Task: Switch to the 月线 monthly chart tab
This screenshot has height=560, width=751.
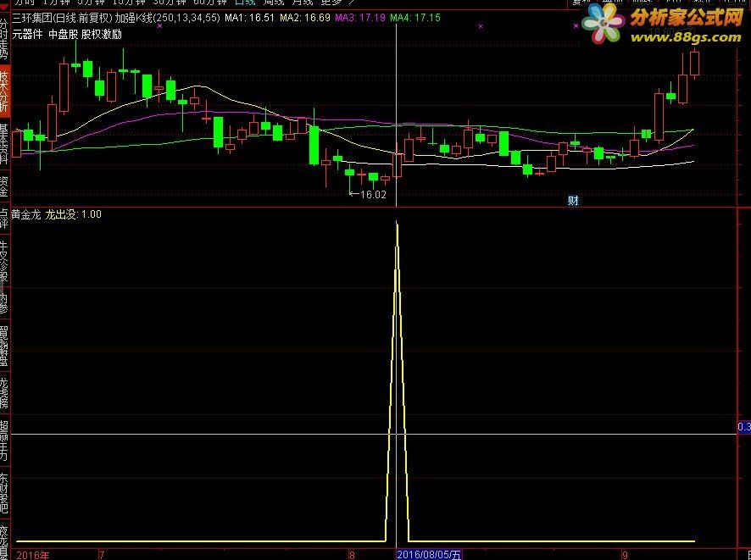Action: pyautogui.click(x=302, y=3)
